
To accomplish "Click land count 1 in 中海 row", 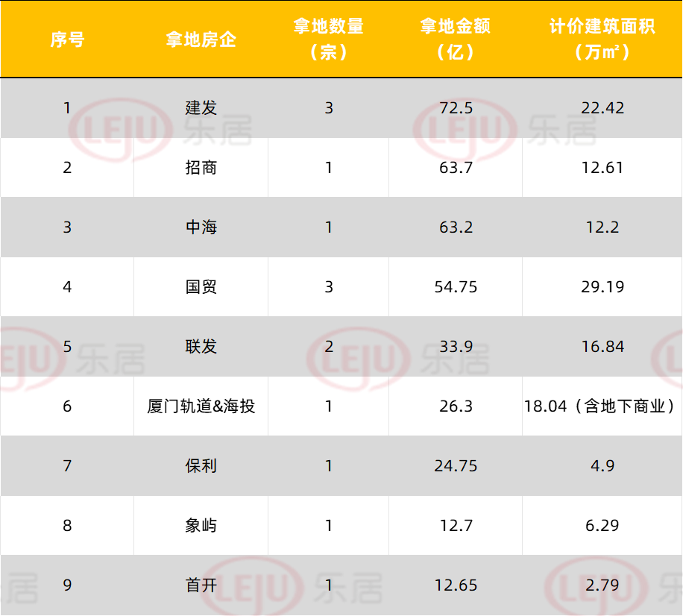I will coord(329,227).
